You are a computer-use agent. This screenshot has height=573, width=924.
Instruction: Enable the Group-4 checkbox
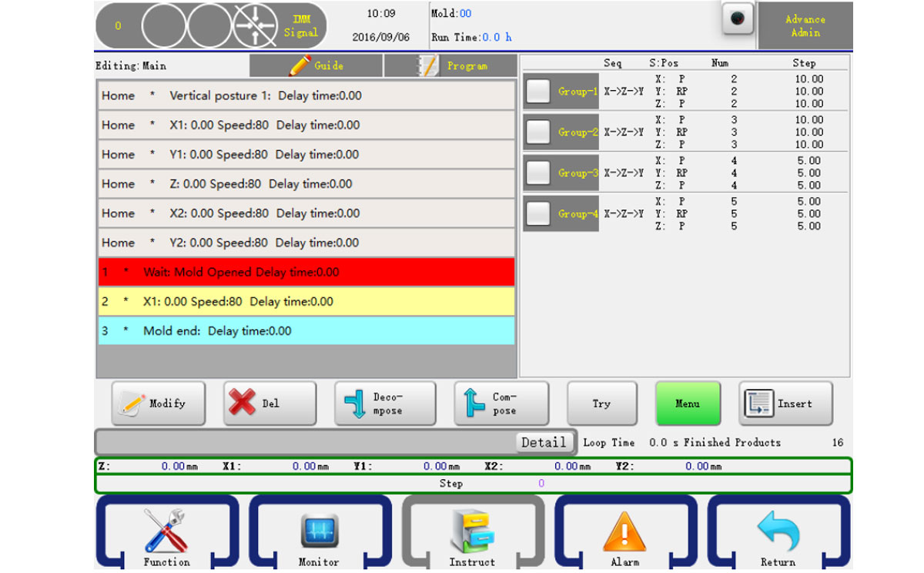[537, 214]
